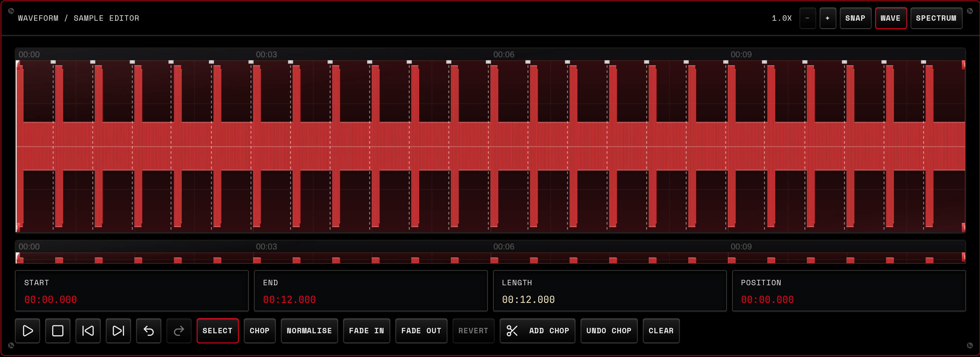The image size is (980, 357).
Task: Click the redo arrow icon
Action: pos(179,331)
